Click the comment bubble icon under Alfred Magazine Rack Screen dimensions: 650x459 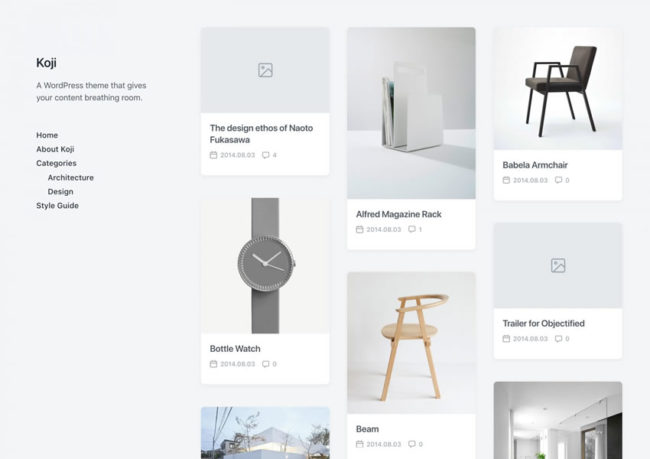(412, 229)
